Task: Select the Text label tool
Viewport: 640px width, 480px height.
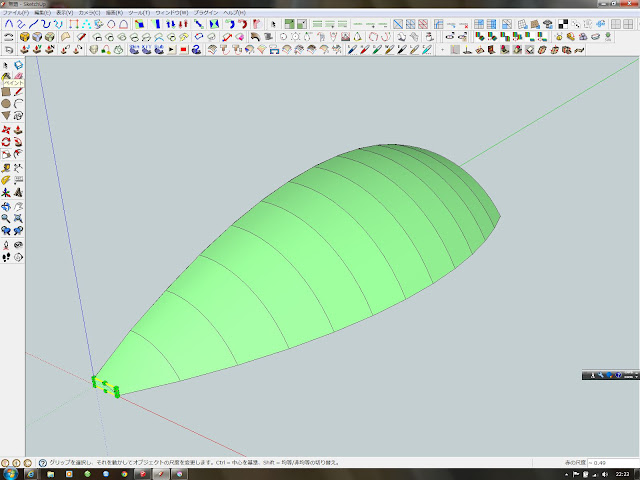Action: click(18, 180)
